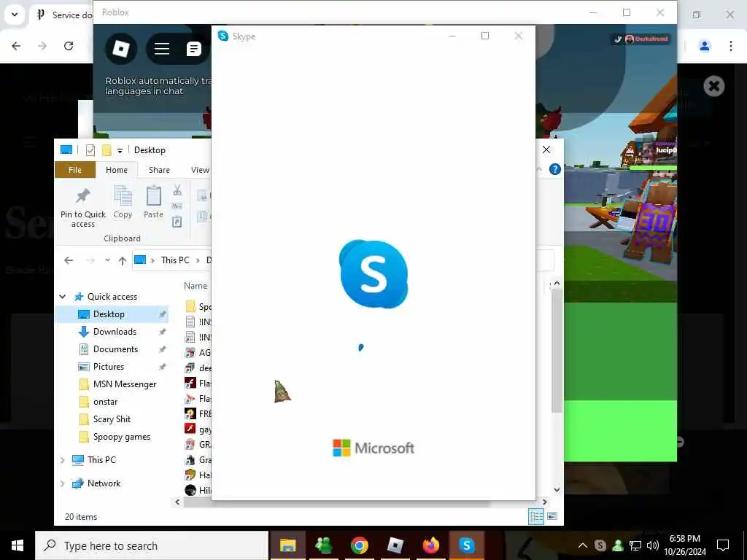Collapse the Quick access tree node

click(63, 297)
